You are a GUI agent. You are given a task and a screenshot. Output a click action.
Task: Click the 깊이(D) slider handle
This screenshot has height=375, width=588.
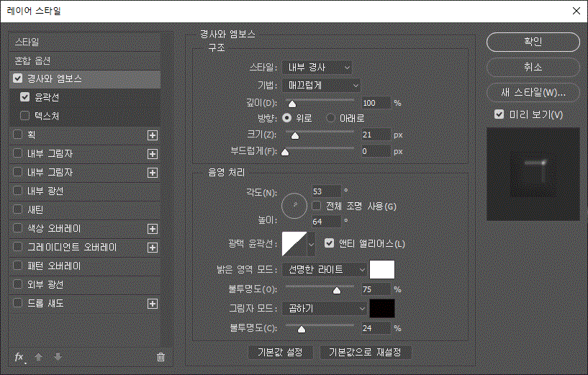(292, 104)
